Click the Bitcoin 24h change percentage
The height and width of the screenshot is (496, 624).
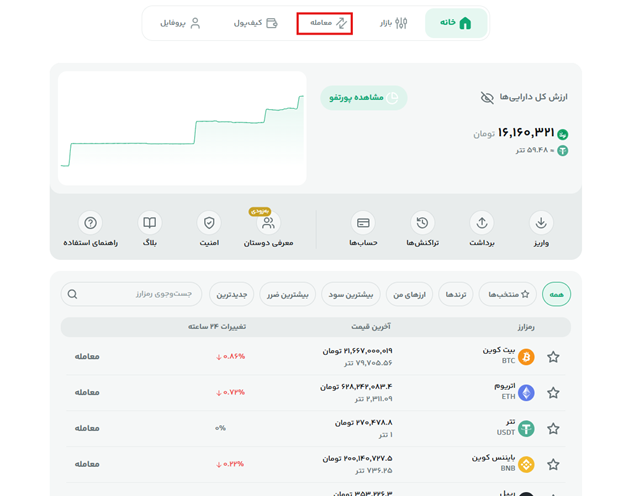tap(230, 356)
